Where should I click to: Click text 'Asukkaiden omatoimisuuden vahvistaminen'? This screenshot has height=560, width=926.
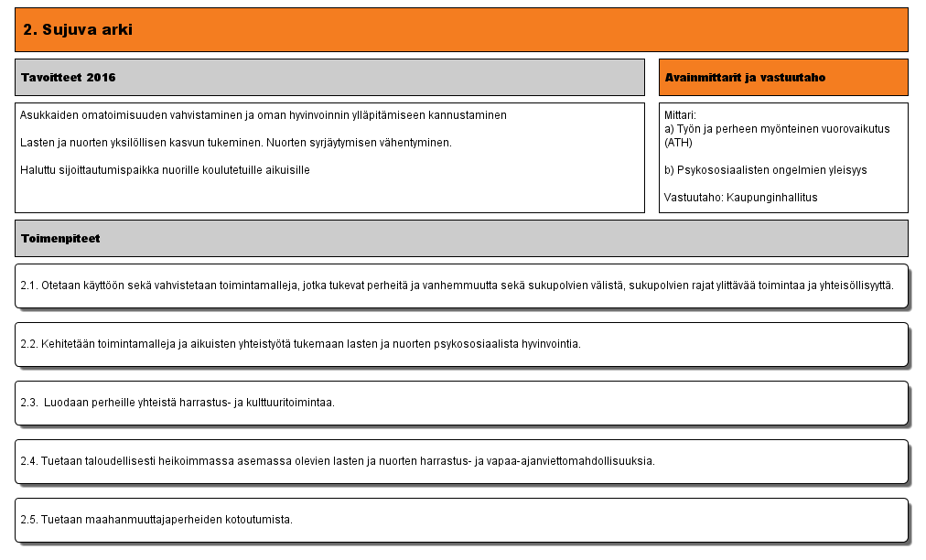(131, 115)
